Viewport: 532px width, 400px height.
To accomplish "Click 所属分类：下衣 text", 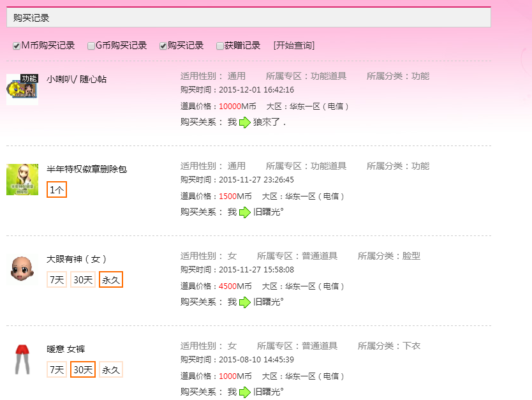I will [389, 346].
